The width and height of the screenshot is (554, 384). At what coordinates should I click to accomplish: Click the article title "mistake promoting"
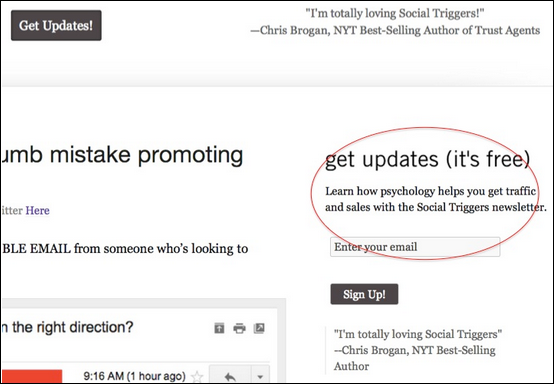coord(146,155)
